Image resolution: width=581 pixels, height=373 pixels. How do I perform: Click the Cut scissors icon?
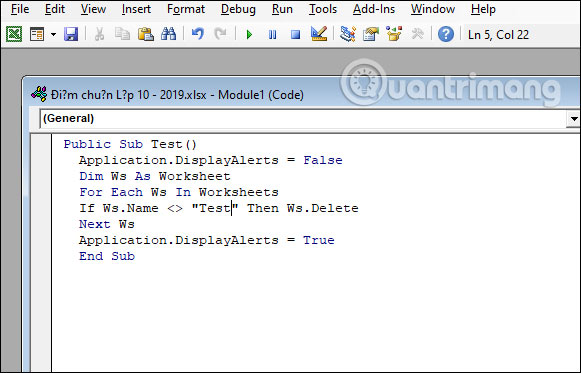99,34
